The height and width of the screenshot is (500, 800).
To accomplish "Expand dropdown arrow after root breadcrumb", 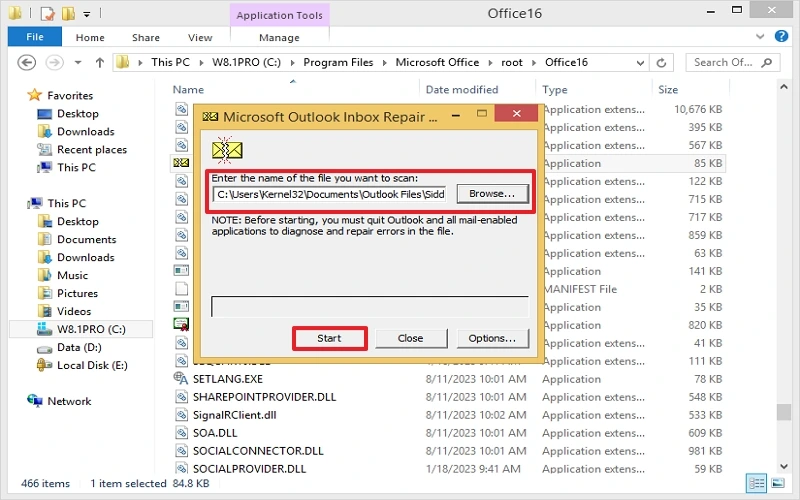I will [x=534, y=63].
